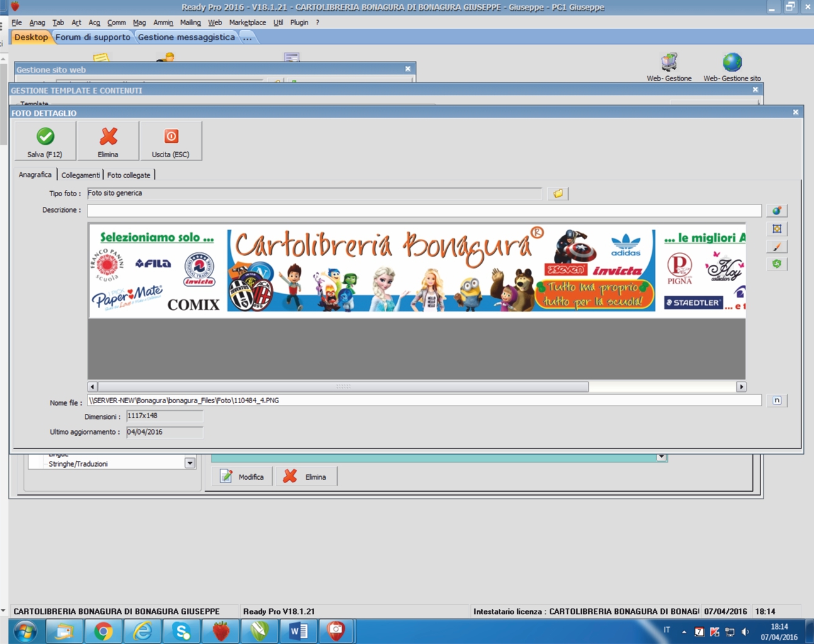Click the Uscita (ESC) exit button
814x644 pixels.
point(171,141)
